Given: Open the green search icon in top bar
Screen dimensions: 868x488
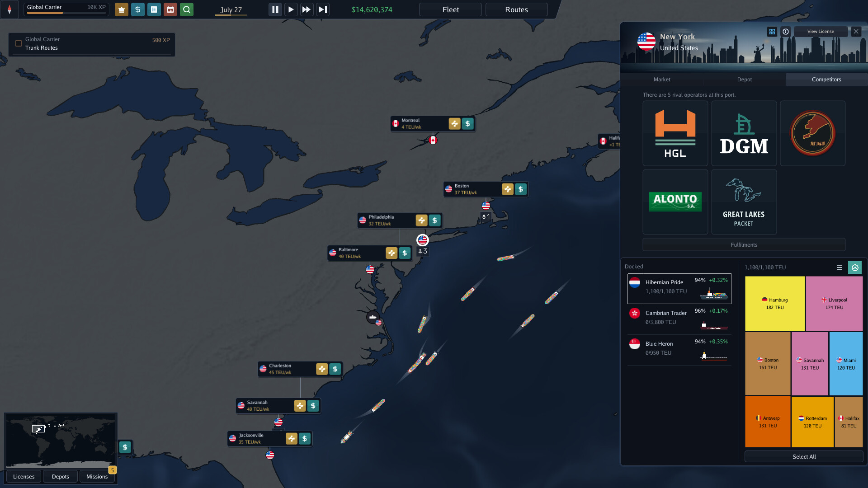Looking at the screenshot, I should coord(186,9).
